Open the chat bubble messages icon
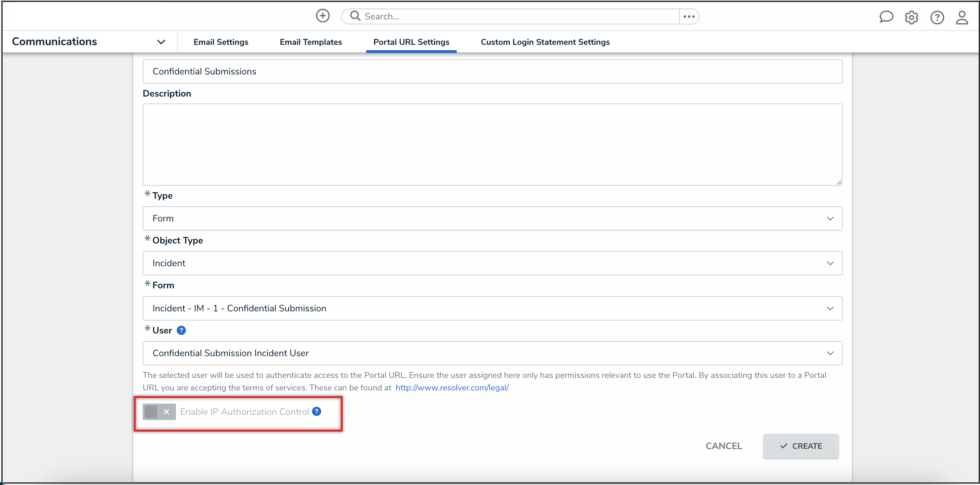The width and height of the screenshot is (980, 485). tap(886, 17)
